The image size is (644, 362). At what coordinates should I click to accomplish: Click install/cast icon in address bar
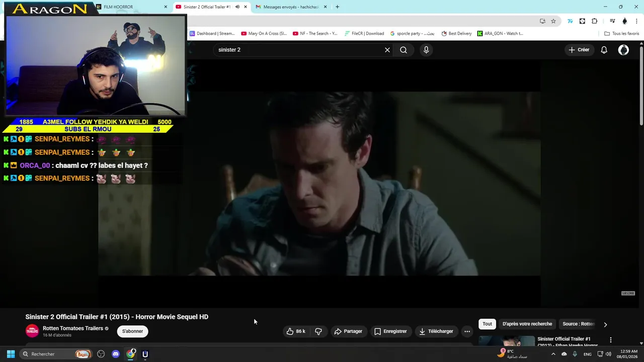click(x=542, y=21)
